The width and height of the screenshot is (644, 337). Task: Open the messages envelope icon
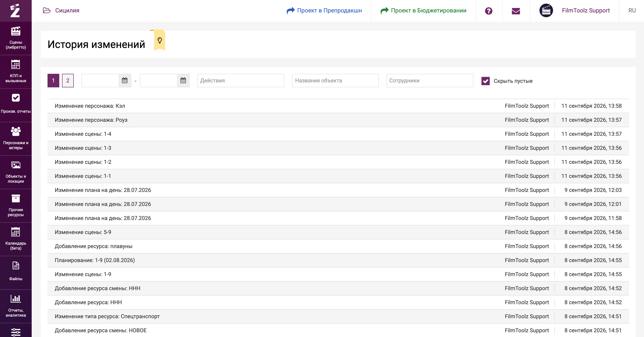pos(516,11)
